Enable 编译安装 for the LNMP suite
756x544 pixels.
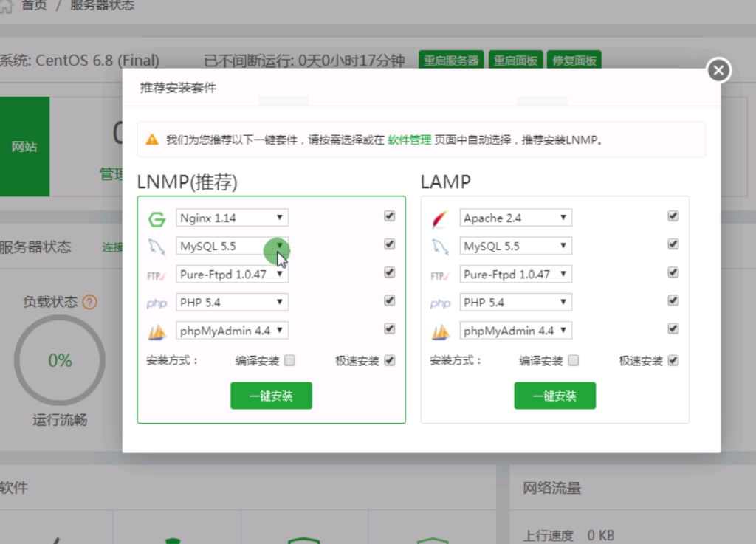(x=291, y=361)
